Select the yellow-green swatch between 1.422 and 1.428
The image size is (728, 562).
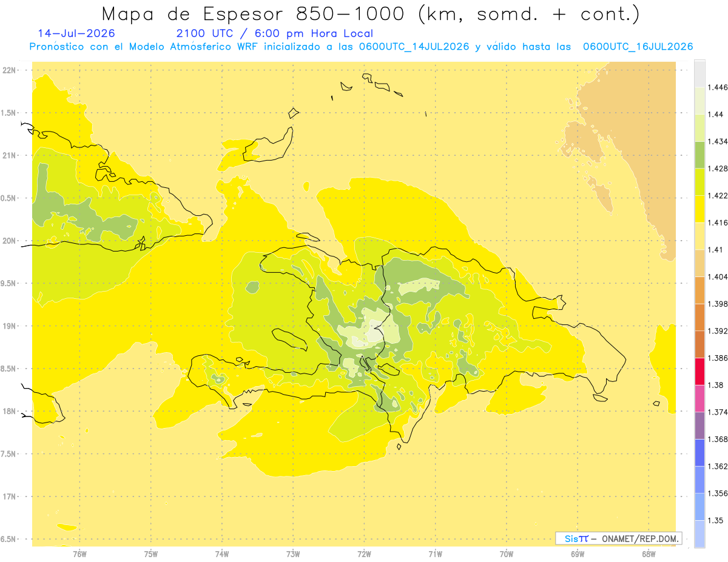[x=699, y=181]
